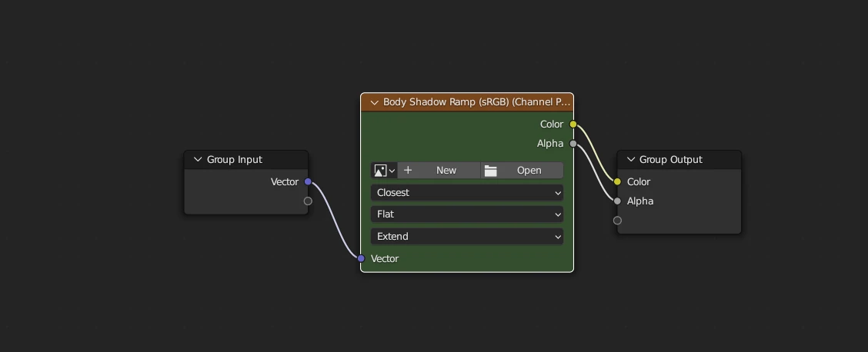Click the Vector input socket on image node
Image resolution: width=868 pixels, height=352 pixels.
[x=361, y=258]
